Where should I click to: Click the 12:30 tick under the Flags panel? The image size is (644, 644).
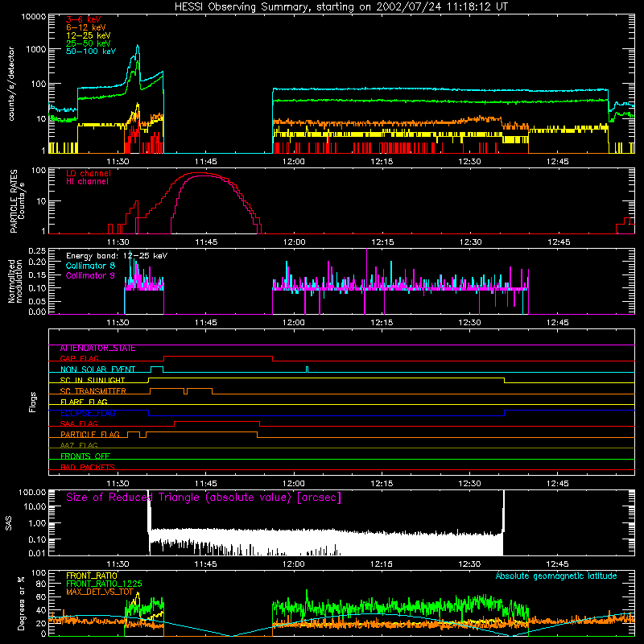pos(469,484)
